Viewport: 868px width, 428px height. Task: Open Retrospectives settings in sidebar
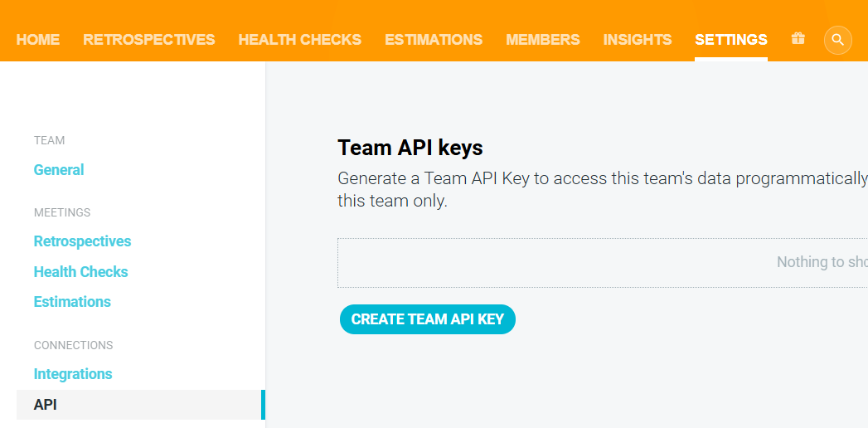tap(82, 241)
